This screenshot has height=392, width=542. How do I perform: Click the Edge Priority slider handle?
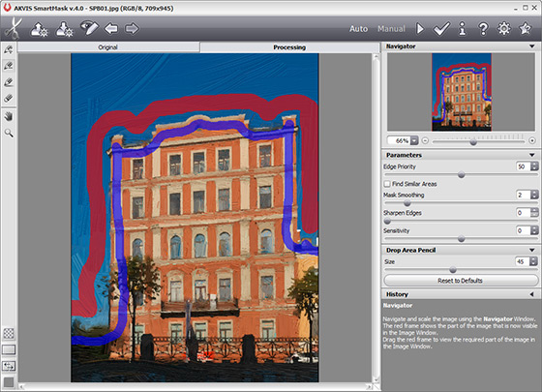click(x=461, y=175)
